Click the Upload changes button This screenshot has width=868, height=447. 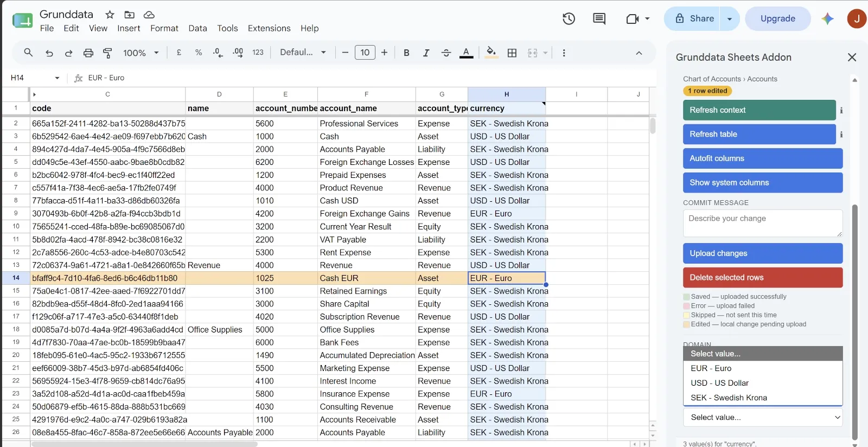pyautogui.click(x=763, y=253)
